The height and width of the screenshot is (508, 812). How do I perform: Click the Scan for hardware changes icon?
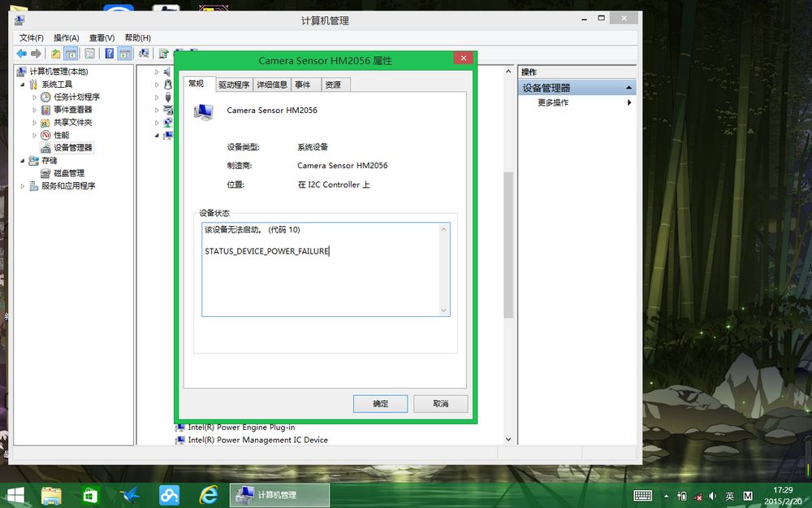pos(144,54)
